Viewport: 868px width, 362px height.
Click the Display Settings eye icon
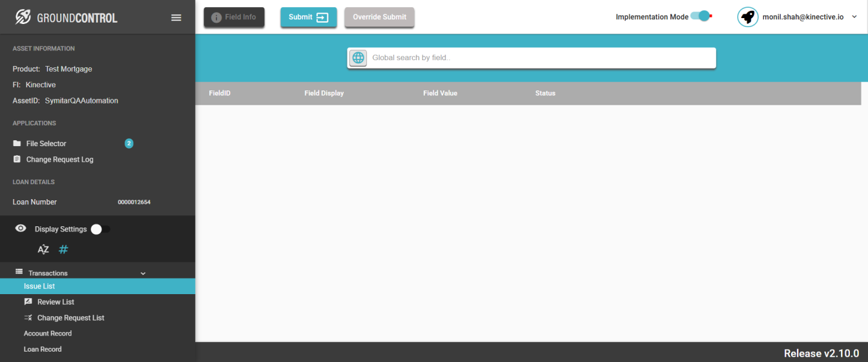(x=21, y=228)
